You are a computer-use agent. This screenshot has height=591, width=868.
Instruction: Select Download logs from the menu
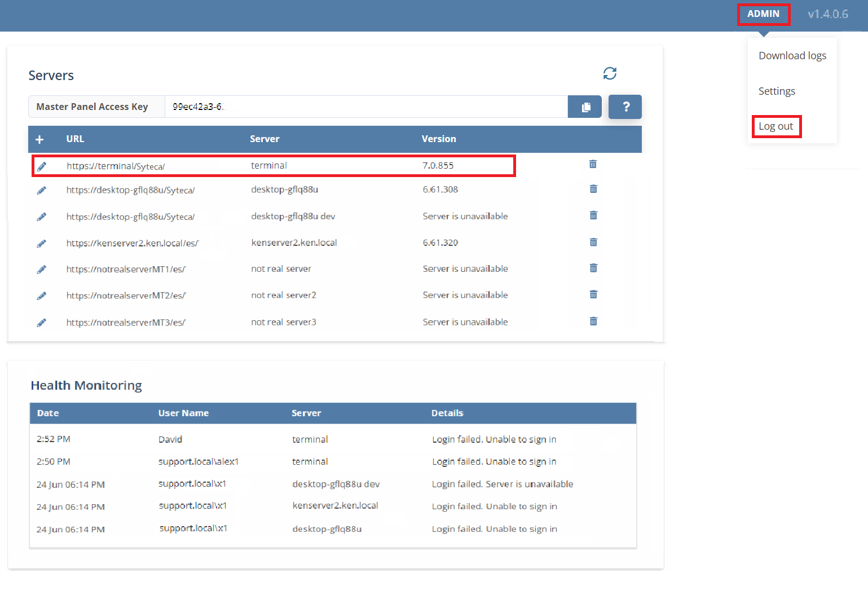(792, 56)
